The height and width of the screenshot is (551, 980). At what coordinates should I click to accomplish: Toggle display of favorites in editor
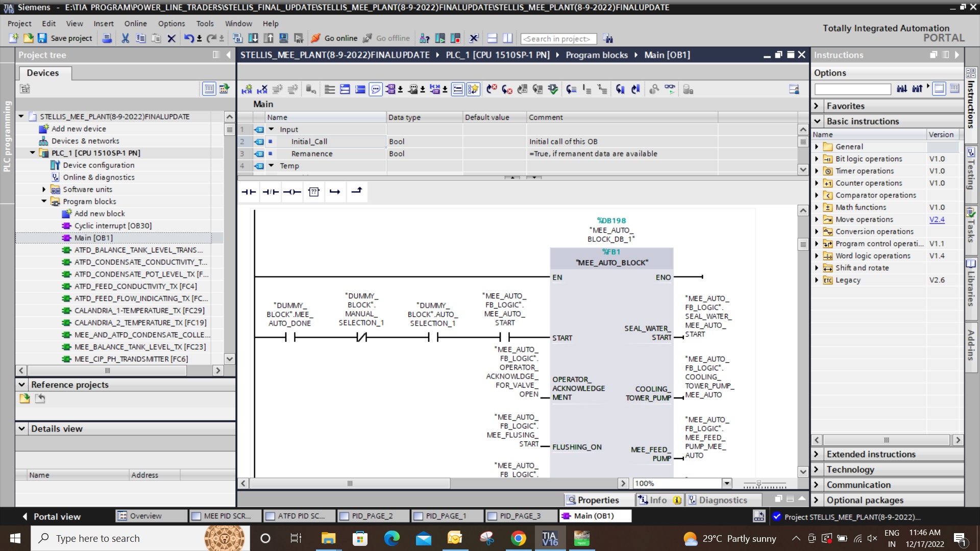tap(473, 90)
